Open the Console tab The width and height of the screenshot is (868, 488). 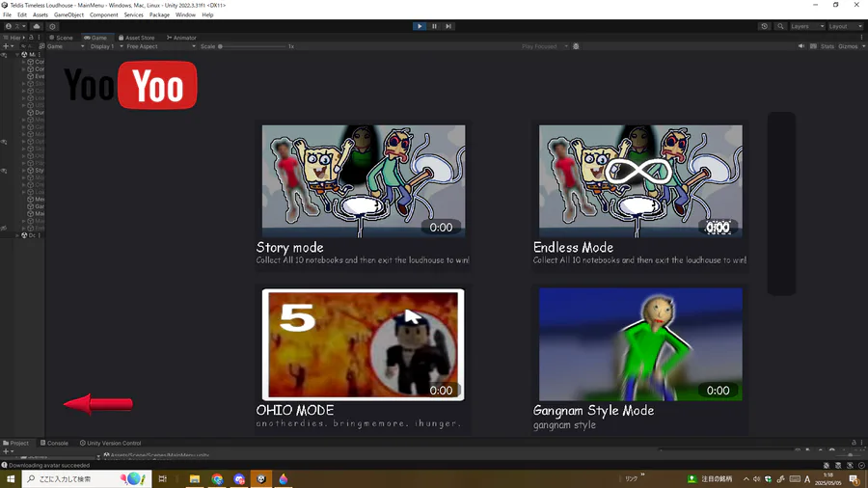pos(54,444)
